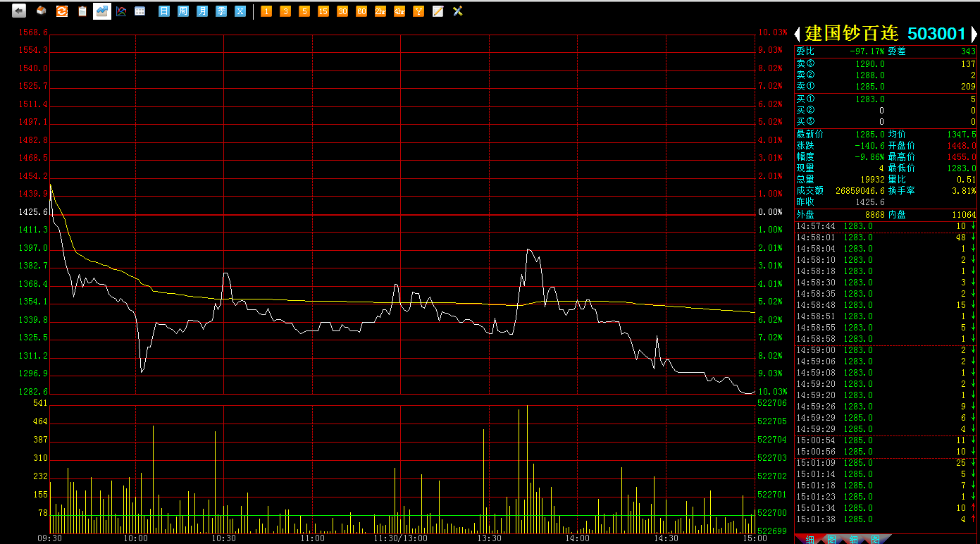Open the home page house icon
Image resolution: width=980 pixels, height=544 pixels.
pos(42,11)
